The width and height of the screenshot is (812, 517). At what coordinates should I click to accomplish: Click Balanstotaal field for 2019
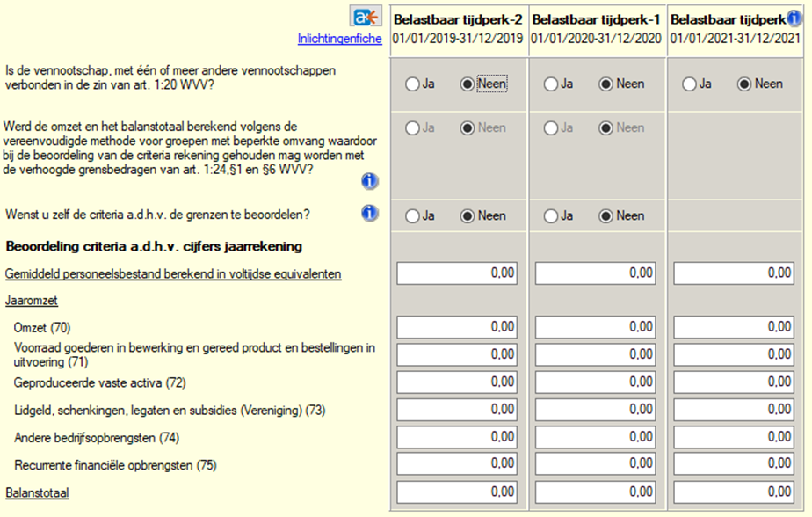[458, 492]
